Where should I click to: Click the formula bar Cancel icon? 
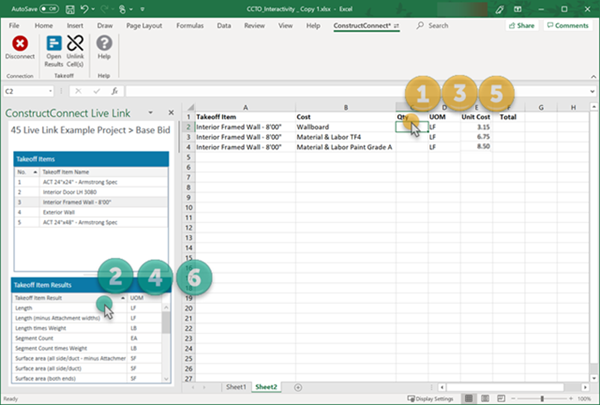click(x=78, y=91)
